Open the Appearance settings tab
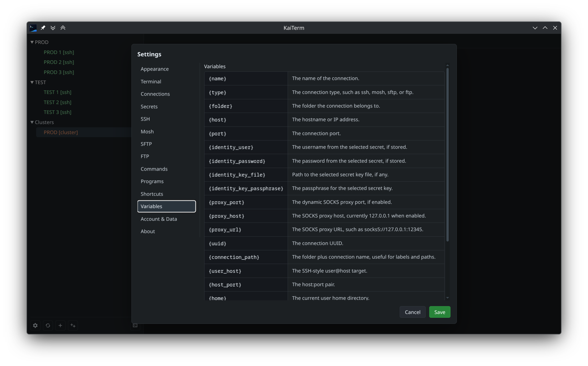588x366 pixels. 167,69
